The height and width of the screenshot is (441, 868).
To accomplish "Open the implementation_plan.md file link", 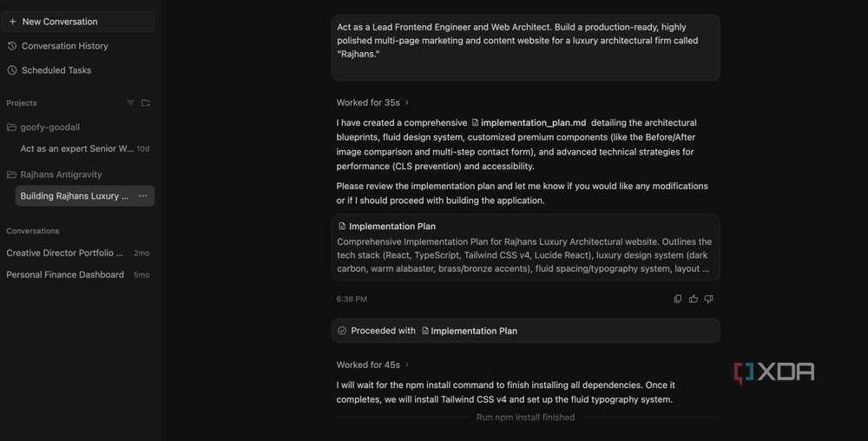I will tap(529, 123).
